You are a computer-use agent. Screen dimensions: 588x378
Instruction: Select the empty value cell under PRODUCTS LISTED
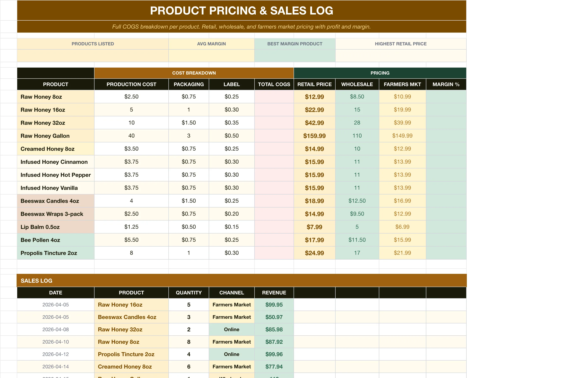point(93,56)
